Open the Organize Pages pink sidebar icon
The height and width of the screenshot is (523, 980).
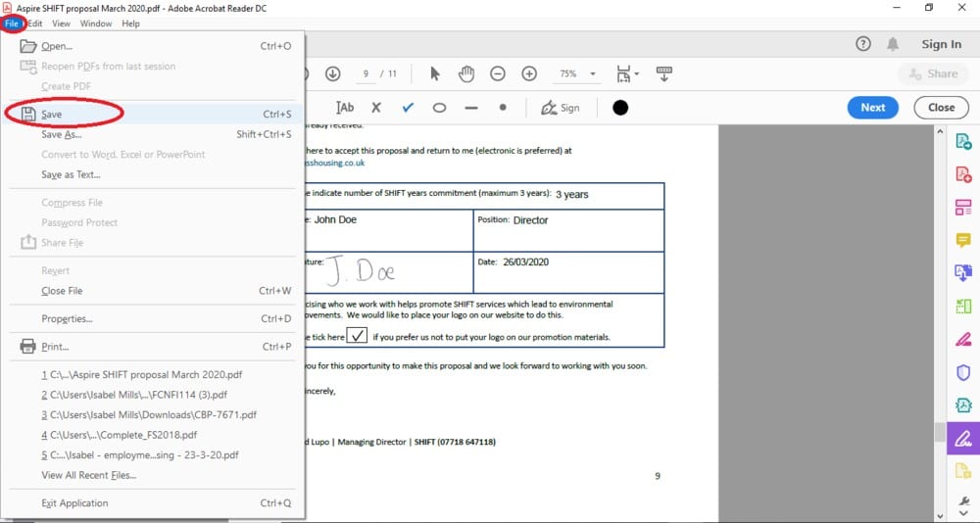pos(963,207)
